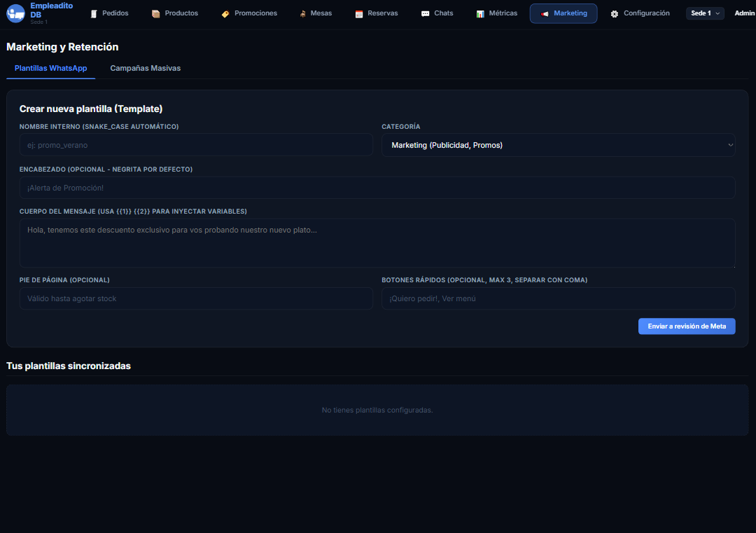Click the Configuración gear icon
The image size is (756, 533).
tap(615, 14)
